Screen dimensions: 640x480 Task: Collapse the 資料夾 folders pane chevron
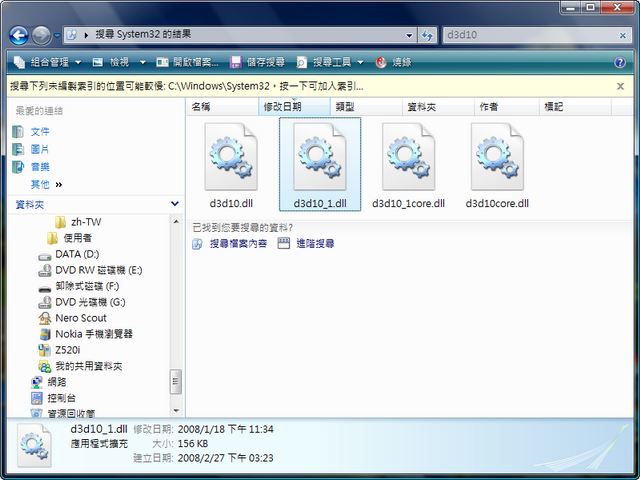point(175,204)
